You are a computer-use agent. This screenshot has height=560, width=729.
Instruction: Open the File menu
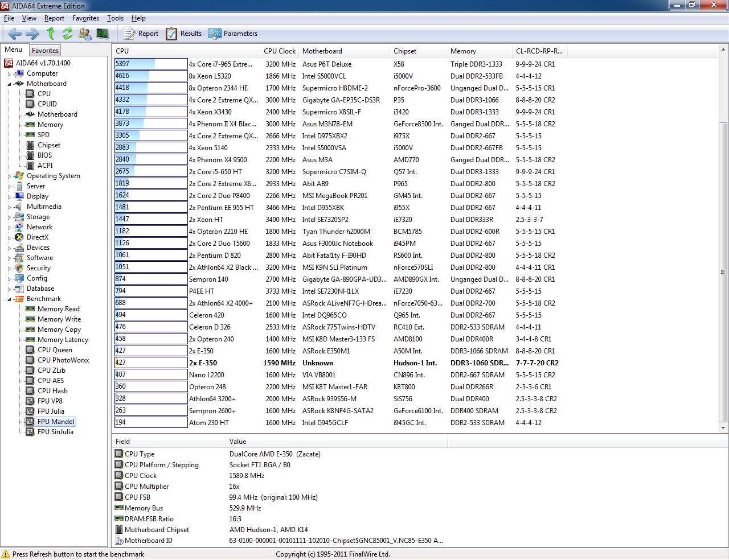coord(9,18)
